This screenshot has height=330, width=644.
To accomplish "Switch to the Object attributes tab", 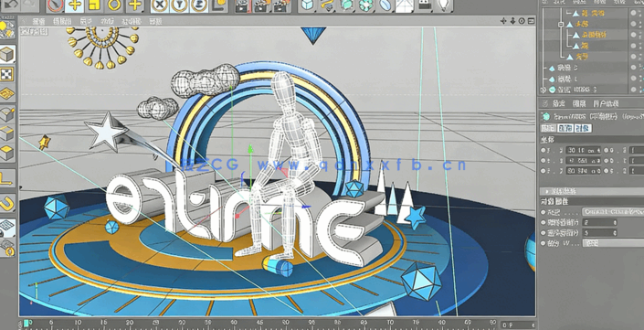I will click(583, 128).
